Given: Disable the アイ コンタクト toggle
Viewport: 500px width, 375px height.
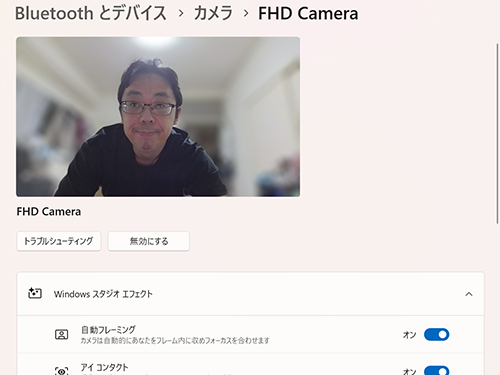Looking at the screenshot, I should point(436,371).
